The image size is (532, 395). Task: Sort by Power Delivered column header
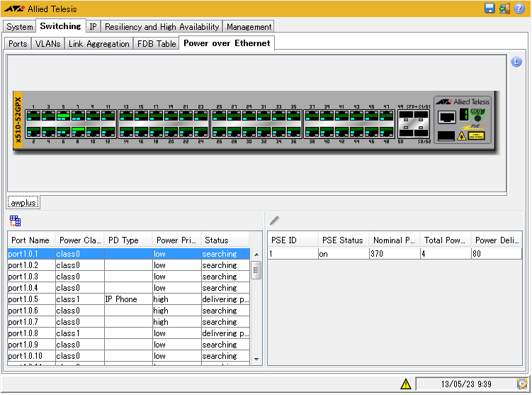(497, 240)
